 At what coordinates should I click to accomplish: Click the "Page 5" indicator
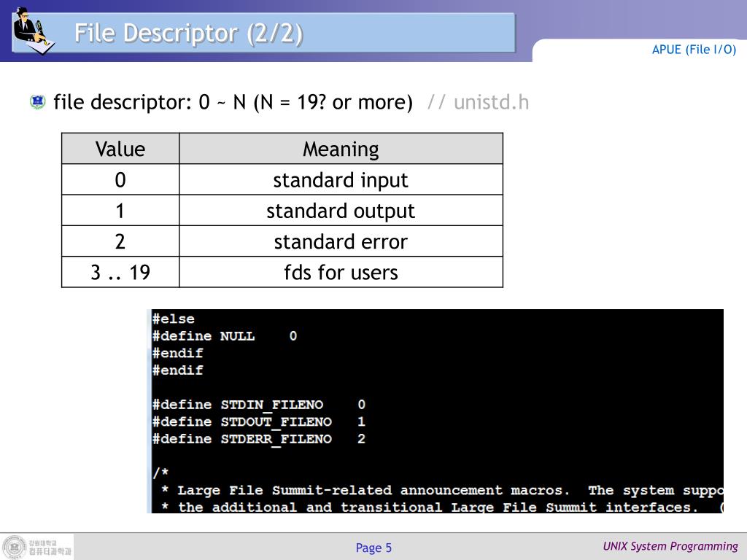(x=373, y=548)
